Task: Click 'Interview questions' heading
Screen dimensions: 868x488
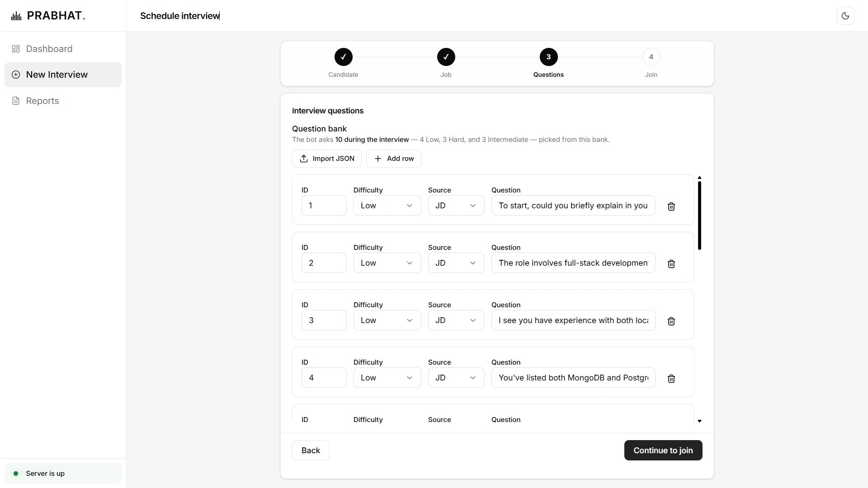Action: tap(328, 111)
